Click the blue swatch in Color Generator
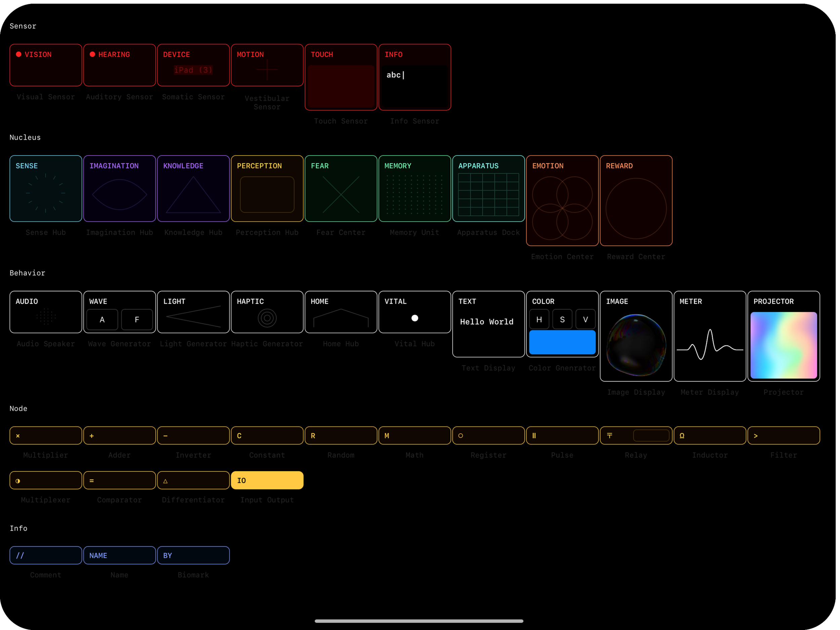840x630 pixels. point(562,342)
